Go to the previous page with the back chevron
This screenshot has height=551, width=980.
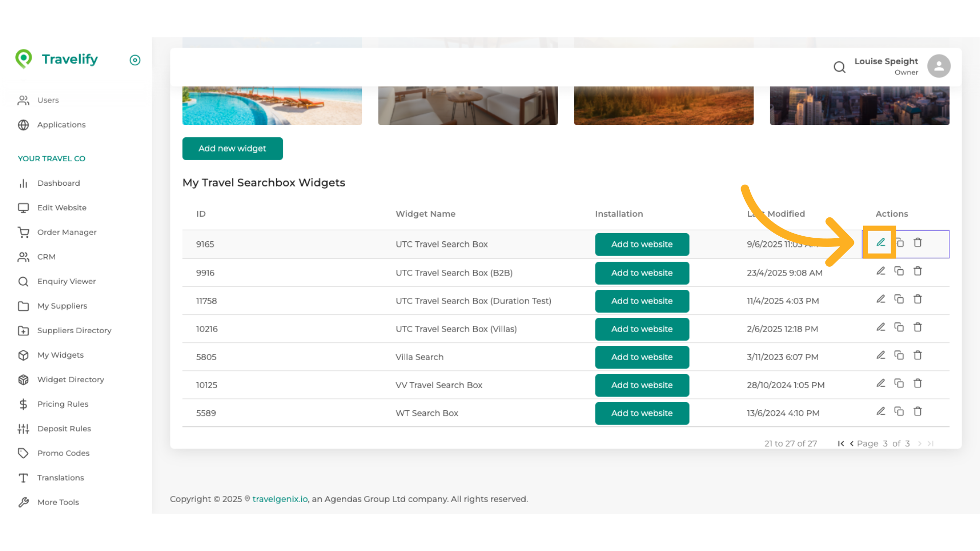click(851, 443)
